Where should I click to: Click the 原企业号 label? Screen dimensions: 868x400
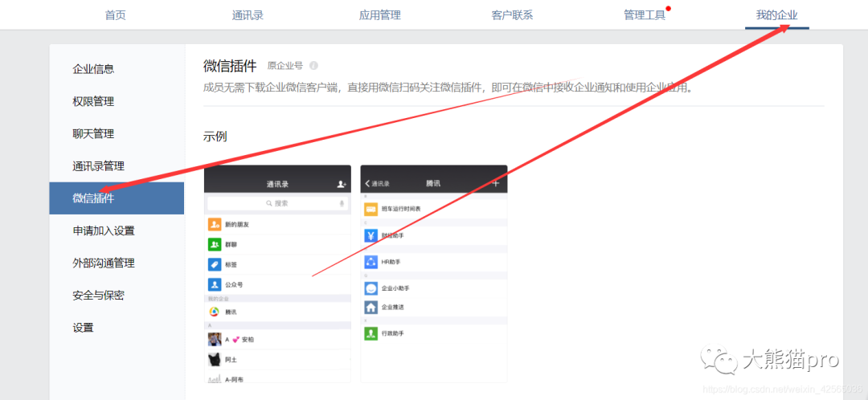click(x=285, y=66)
